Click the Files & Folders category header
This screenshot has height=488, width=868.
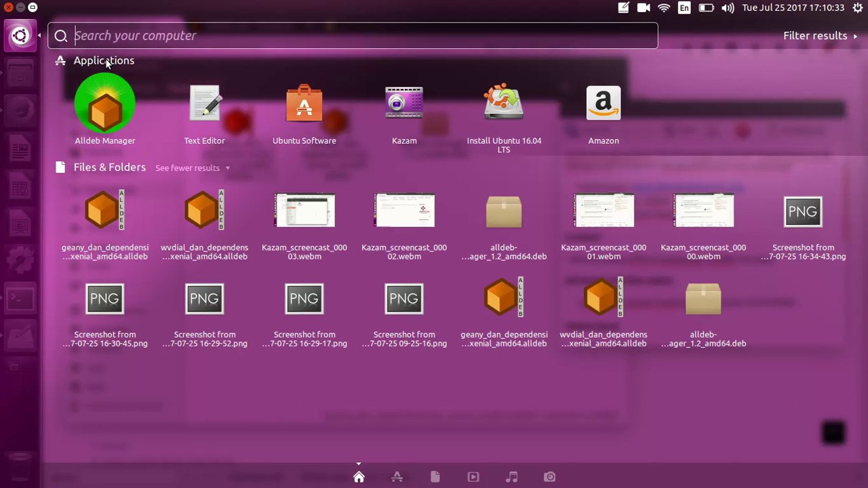pos(109,167)
